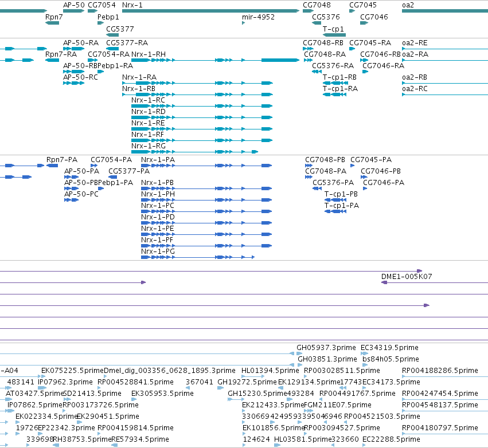Click transcript Nrx-1-RA label
The image size is (488, 448).
tap(139, 77)
